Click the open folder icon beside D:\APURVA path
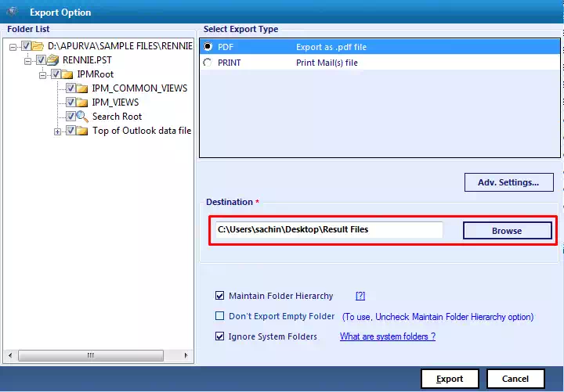564x392 pixels. (38, 46)
